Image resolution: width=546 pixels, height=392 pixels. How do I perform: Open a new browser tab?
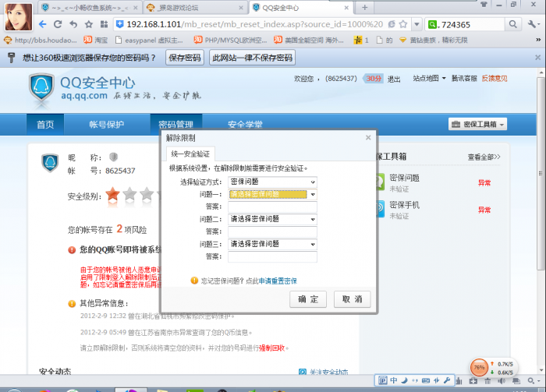(x=364, y=7)
